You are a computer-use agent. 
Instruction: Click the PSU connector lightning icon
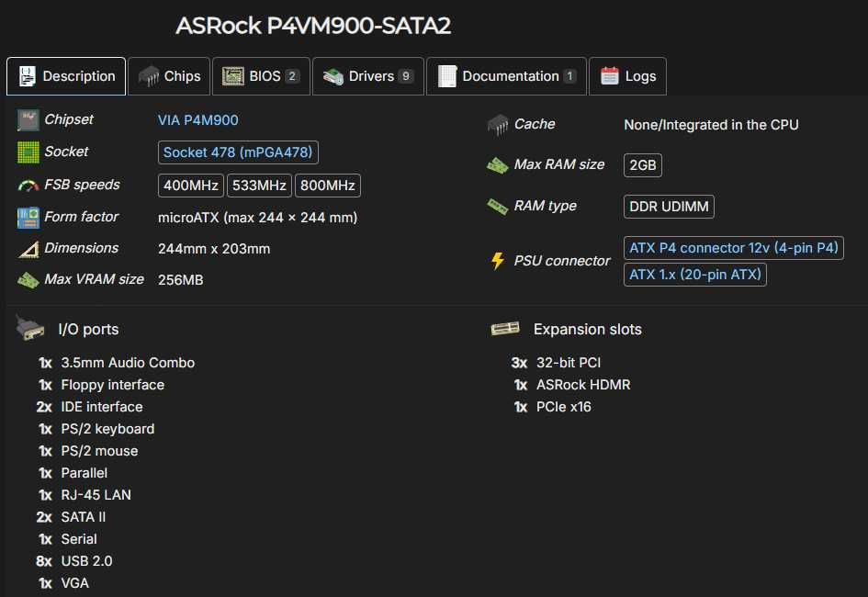pos(498,261)
